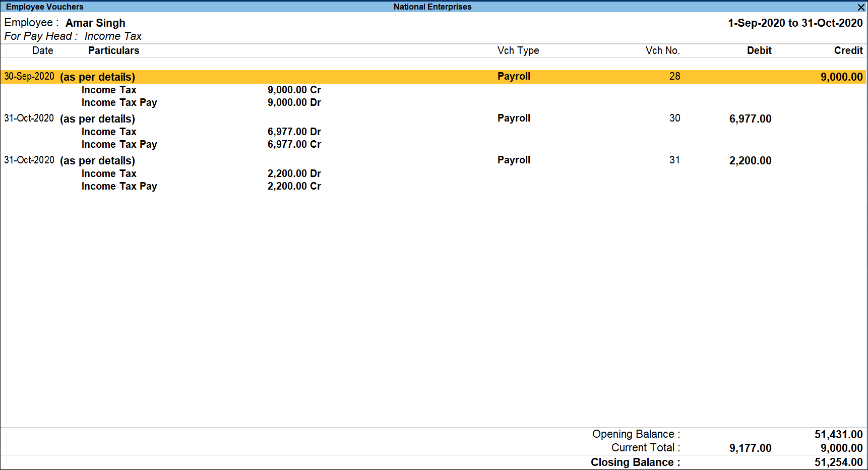
Task: Select the 6,977.00 Dr Income Tax entry
Action: (x=294, y=132)
